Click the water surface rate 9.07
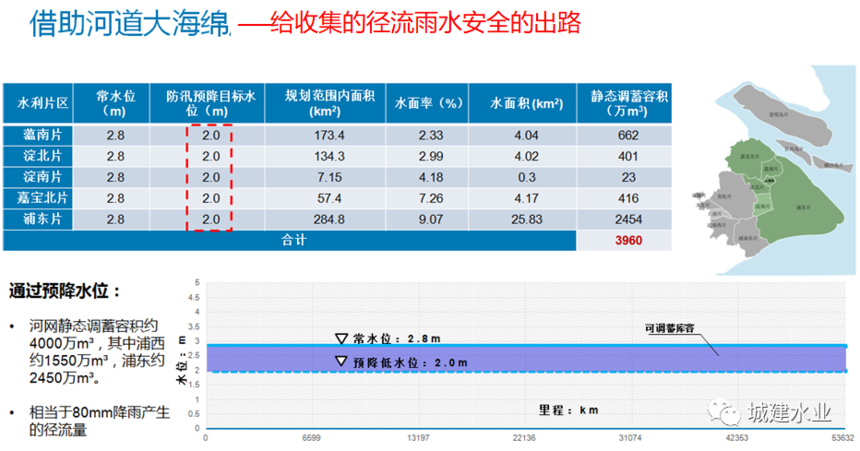Image resolution: width=860 pixels, height=451 pixels. click(431, 219)
